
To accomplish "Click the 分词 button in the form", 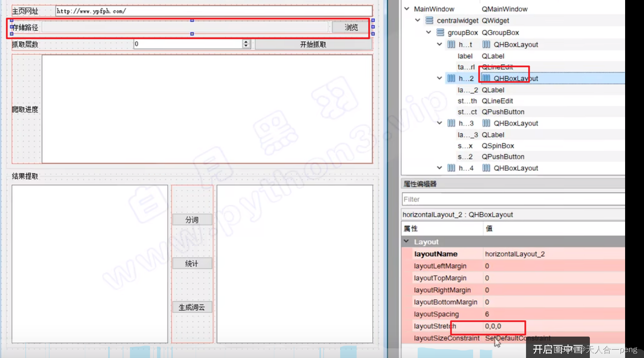I will click(192, 219).
